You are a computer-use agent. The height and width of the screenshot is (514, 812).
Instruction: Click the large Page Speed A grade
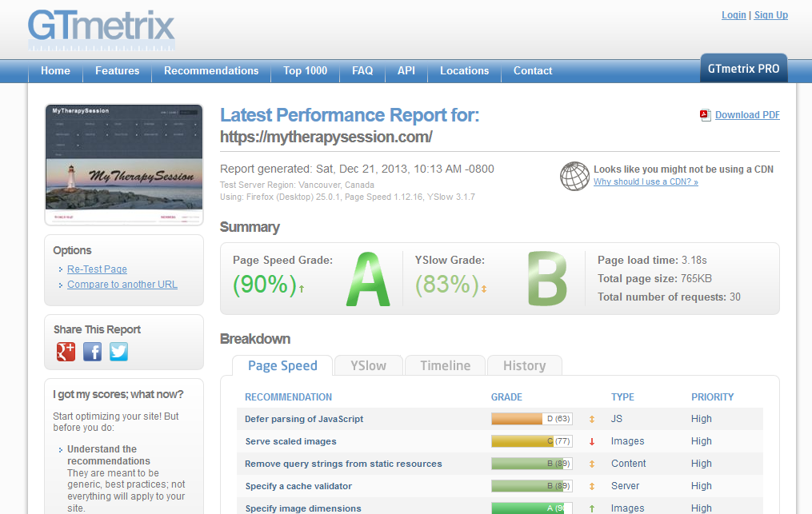pos(368,279)
